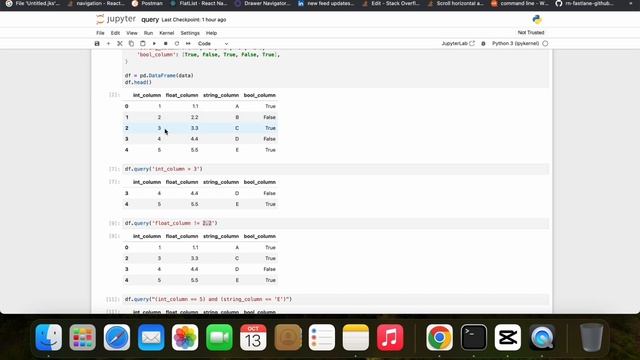Open Photos from the Dock
This screenshot has width=640, height=360.
185,338
